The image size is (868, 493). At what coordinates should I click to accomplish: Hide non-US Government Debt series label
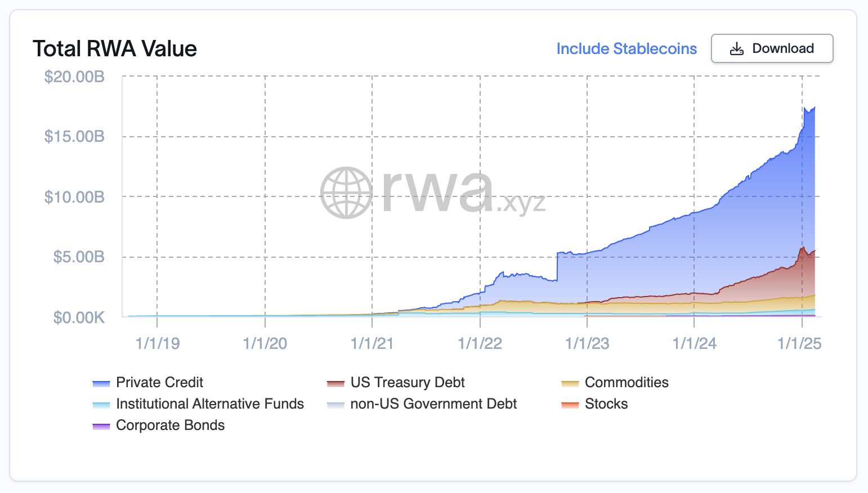(433, 404)
